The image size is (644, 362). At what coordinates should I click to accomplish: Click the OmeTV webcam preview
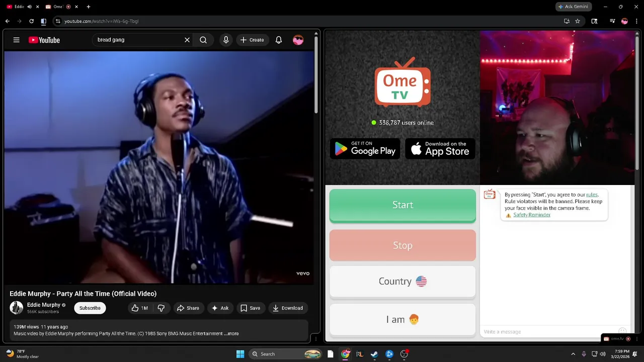(x=557, y=108)
